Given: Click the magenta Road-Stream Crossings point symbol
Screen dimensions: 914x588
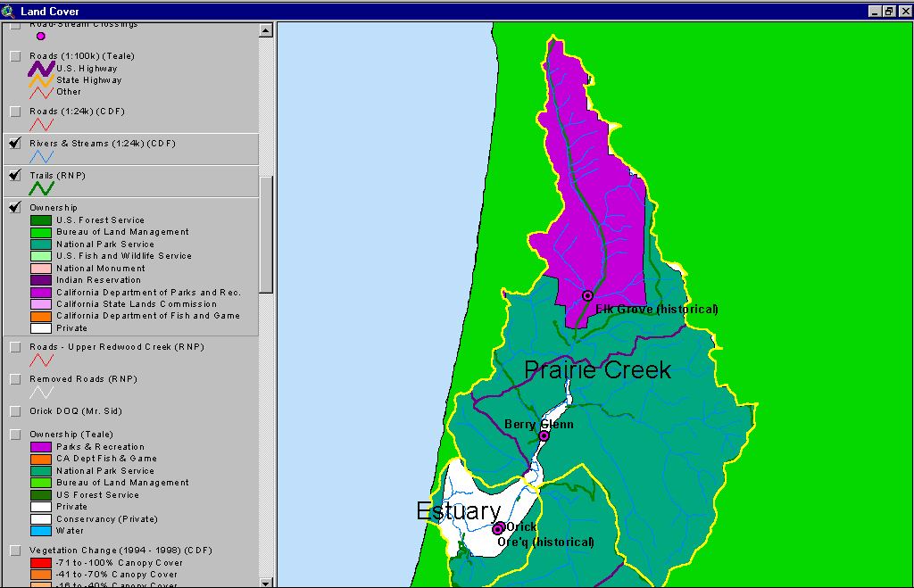Looking at the screenshot, I should point(41,36).
